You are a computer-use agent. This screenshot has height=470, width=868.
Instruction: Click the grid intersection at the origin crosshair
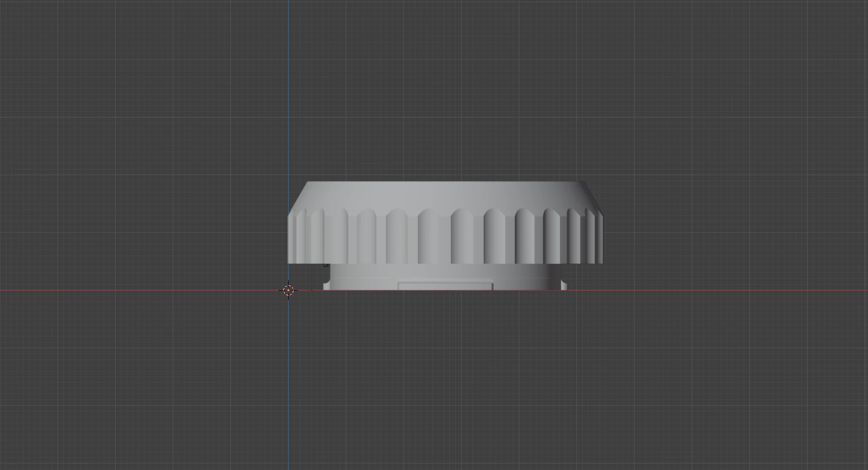[289, 290]
